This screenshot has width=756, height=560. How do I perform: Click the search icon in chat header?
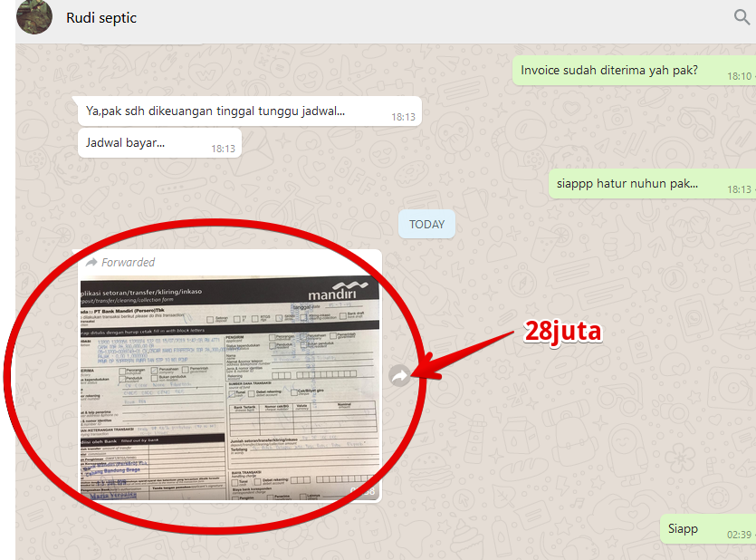point(742,17)
